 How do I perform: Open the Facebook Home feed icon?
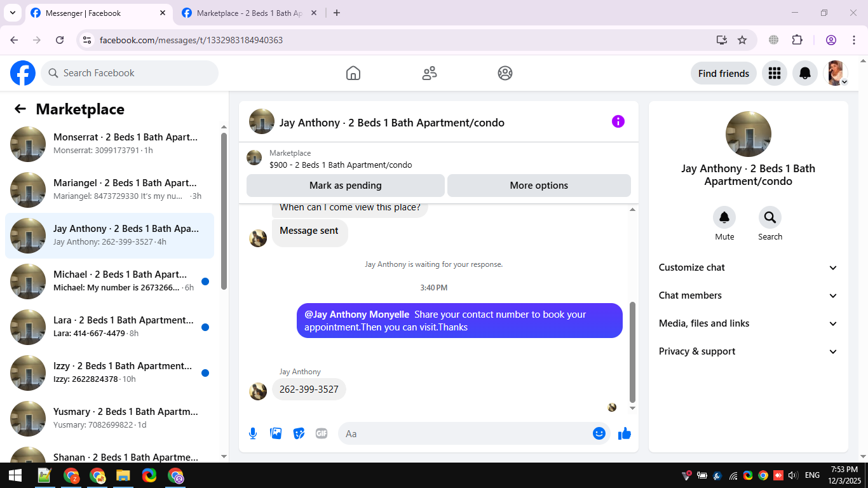[353, 73]
